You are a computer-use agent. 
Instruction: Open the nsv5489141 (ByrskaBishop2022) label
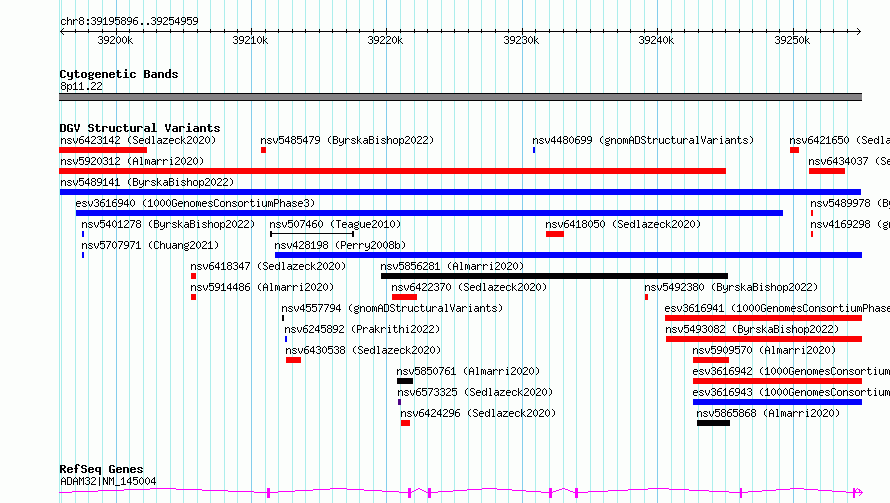(x=147, y=182)
